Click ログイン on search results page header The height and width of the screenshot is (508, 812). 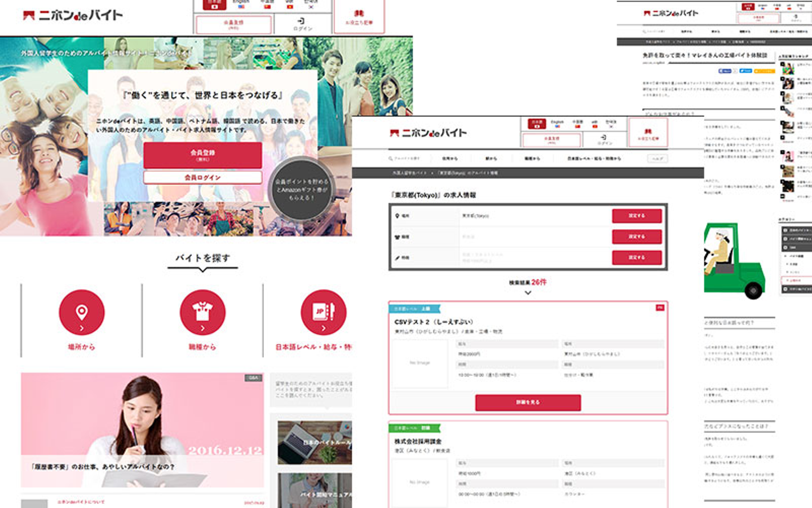click(x=604, y=139)
